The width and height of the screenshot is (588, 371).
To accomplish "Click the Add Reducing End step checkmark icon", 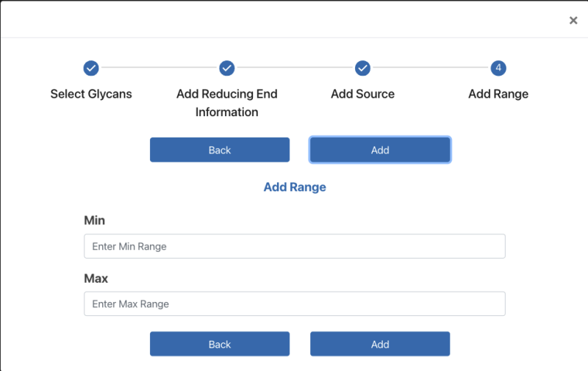I will click(227, 68).
